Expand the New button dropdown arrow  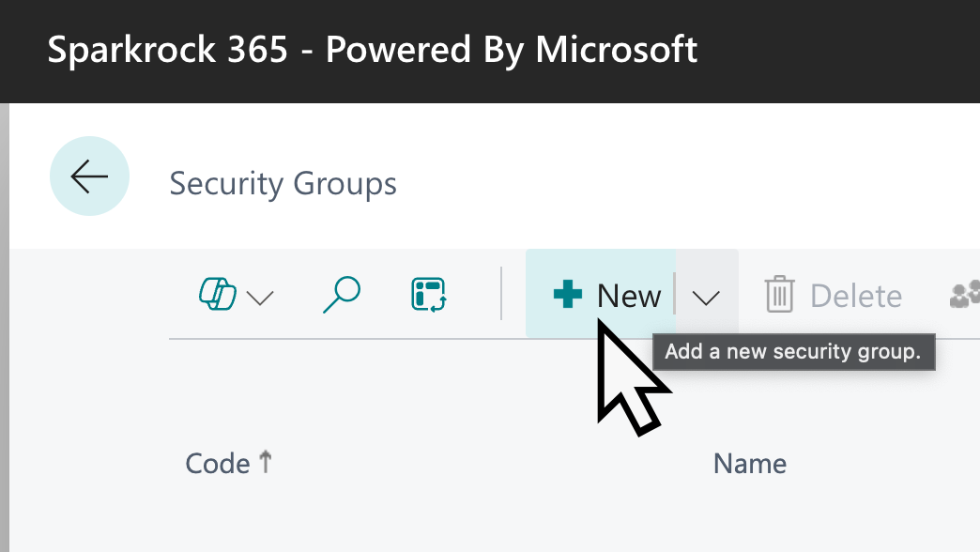[706, 295]
